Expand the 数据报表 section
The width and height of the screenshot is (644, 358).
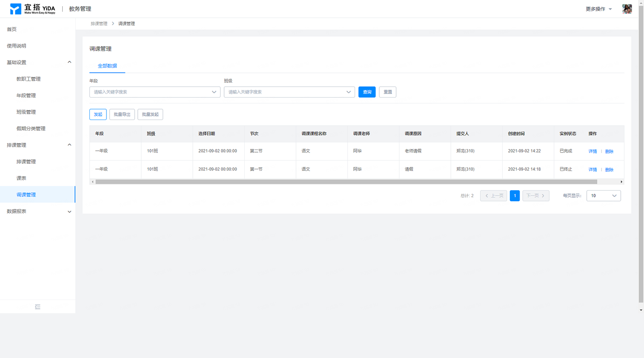[69, 211]
